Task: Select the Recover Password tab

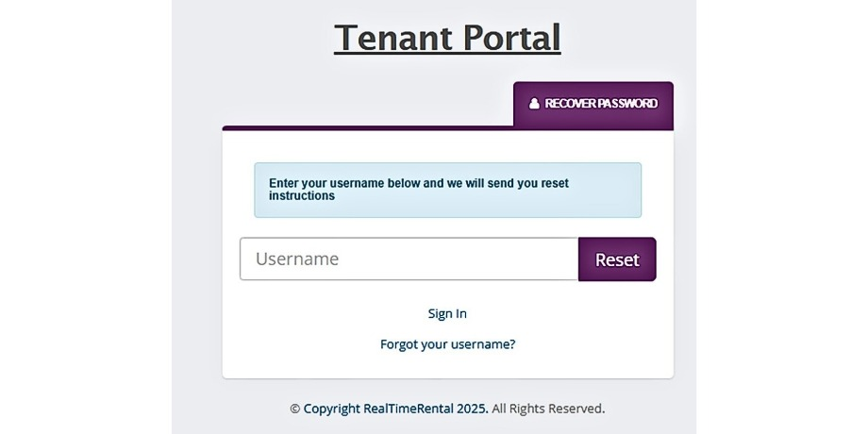Action: pyautogui.click(x=593, y=105)
